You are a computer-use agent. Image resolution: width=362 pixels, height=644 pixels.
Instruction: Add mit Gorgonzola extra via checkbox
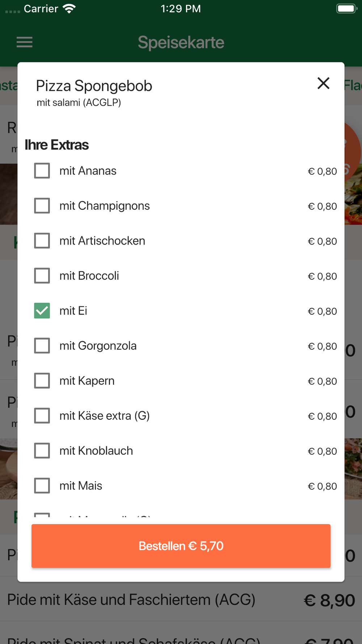coord(42,346)
